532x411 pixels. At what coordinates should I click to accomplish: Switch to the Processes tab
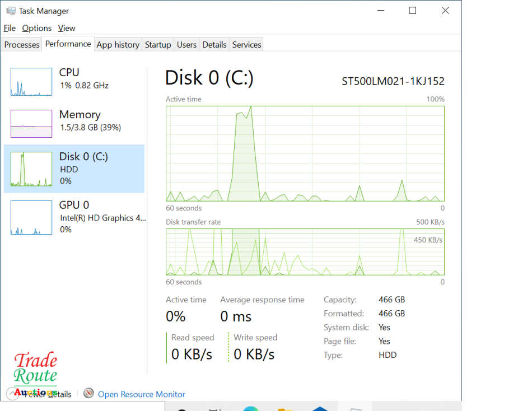(x=22, y=45)
